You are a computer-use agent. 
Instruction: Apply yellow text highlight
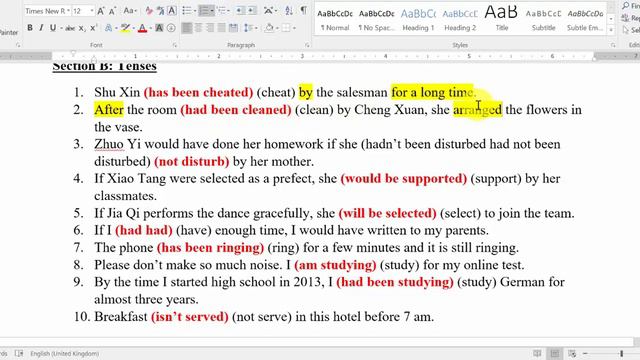pyautogui.click(x=125, y=28)
